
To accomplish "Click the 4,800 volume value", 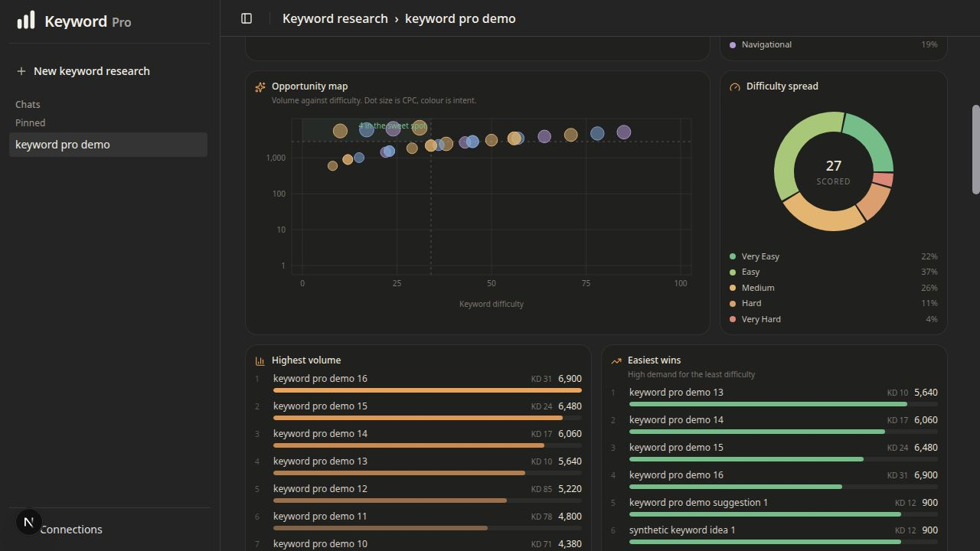I will (570, 517).
